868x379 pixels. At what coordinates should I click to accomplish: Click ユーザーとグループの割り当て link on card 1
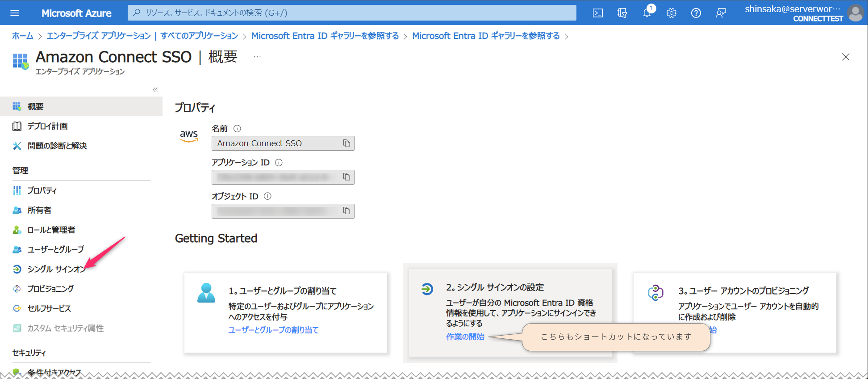pos(273,330)
